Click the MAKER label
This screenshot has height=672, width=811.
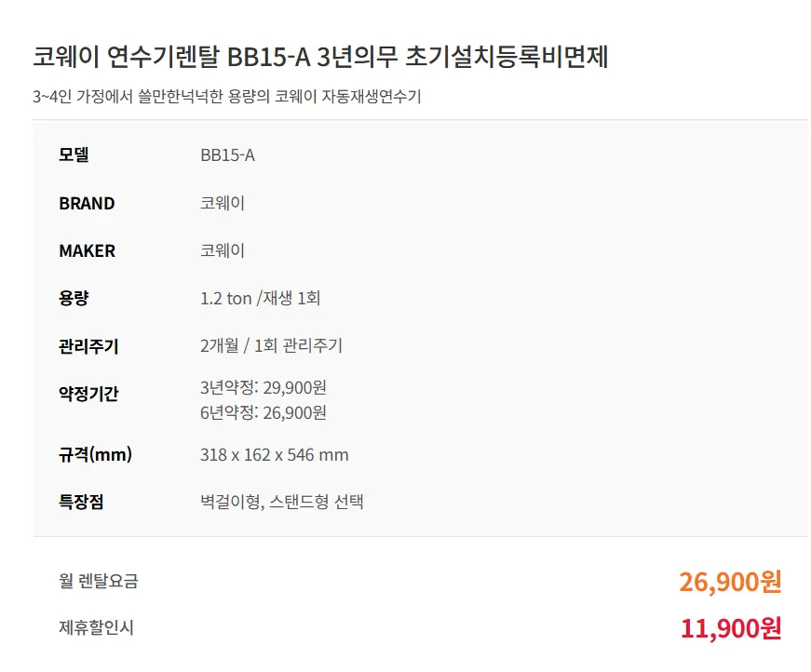pos(87,250)
